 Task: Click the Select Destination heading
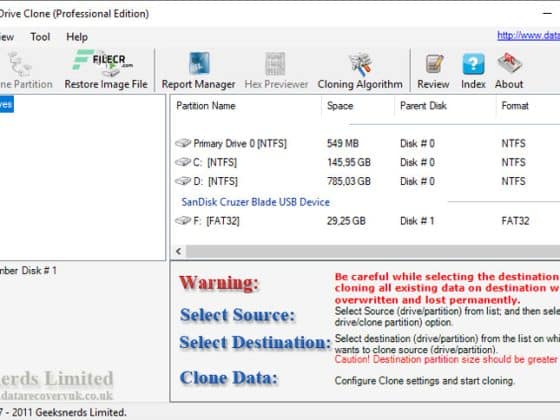[255, 342]
